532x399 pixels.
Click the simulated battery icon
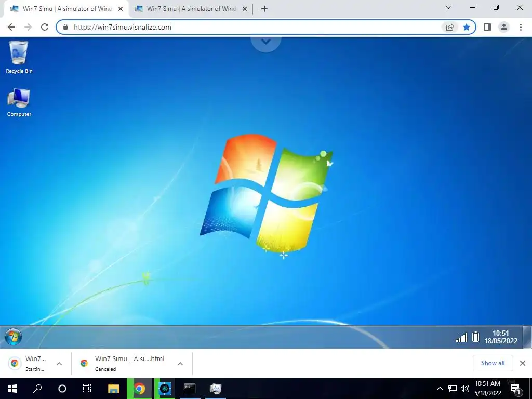click(476, 337)
